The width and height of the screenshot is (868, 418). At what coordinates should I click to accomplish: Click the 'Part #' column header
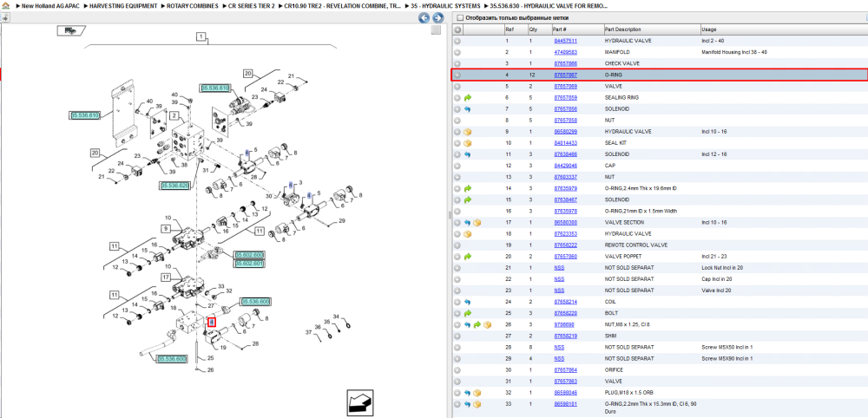pos(559,29)
